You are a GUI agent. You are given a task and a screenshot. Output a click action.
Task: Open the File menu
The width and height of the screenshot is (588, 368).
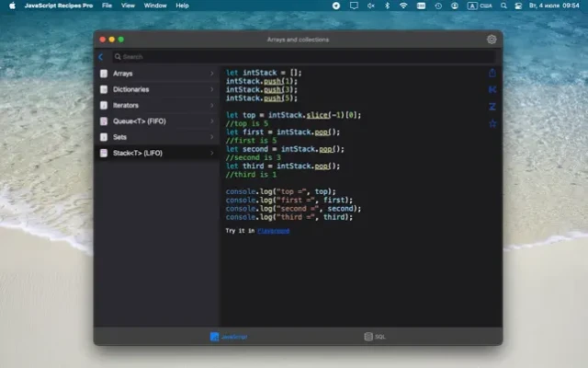[x=107, y=6]
